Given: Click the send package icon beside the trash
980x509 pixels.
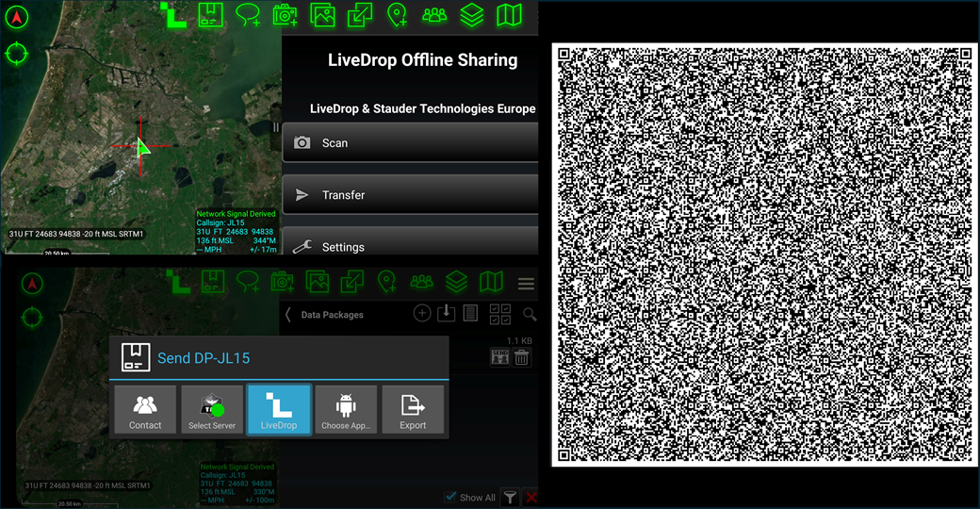Looking at the screenshot, I should tap(499, 356).
